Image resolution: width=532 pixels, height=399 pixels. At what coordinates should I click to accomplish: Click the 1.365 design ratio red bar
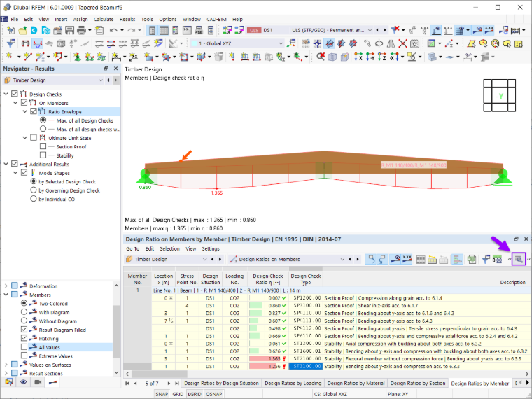point(265,358)
